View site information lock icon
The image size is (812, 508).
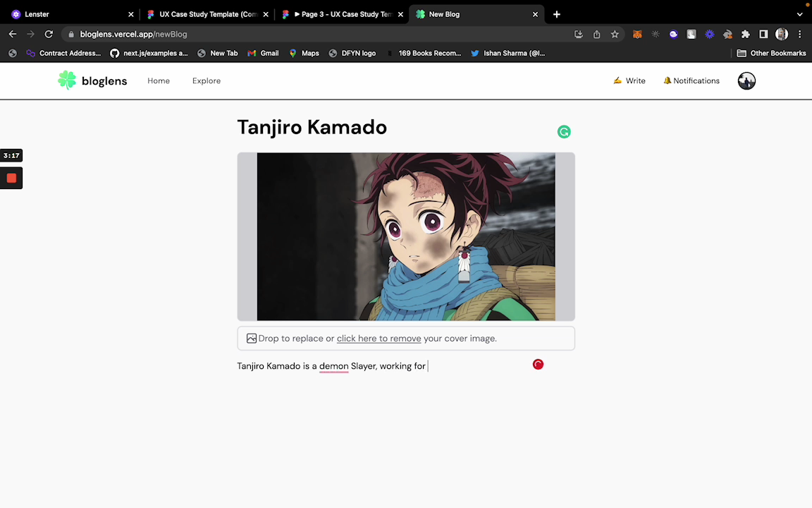[x=71, y=34]
